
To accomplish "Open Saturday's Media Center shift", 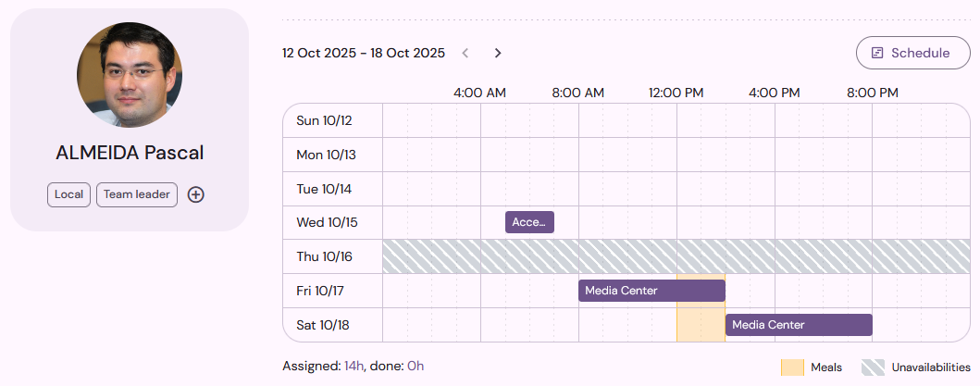I will pos(799,325).
